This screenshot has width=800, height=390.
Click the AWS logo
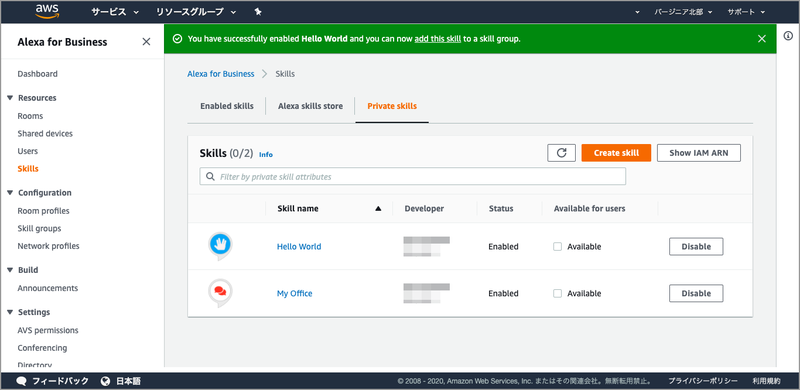[47, 11]
